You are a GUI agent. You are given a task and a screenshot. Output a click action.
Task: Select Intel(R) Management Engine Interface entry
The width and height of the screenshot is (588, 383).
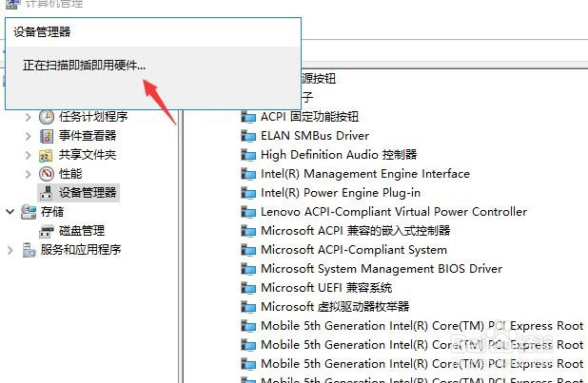click(365, 174)
